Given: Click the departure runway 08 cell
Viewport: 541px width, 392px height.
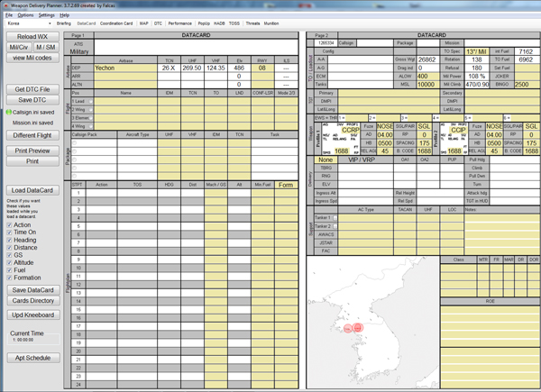Looking at the screenshot, I should 262,68.
